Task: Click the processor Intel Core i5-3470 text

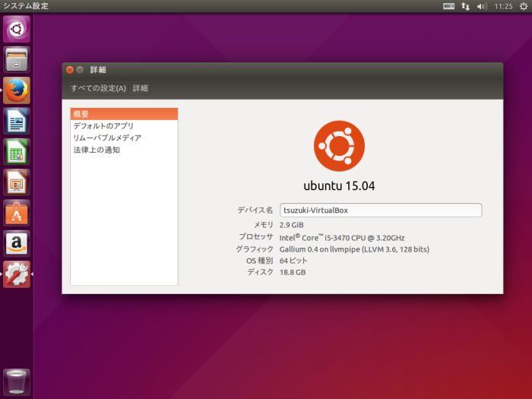Action: [342, 237]
